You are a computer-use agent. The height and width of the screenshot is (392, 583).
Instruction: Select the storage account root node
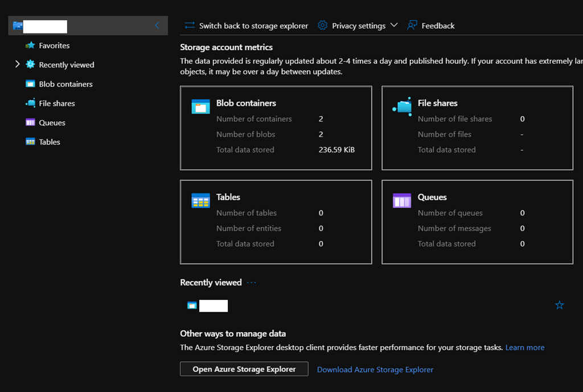(x=46, y=26)
